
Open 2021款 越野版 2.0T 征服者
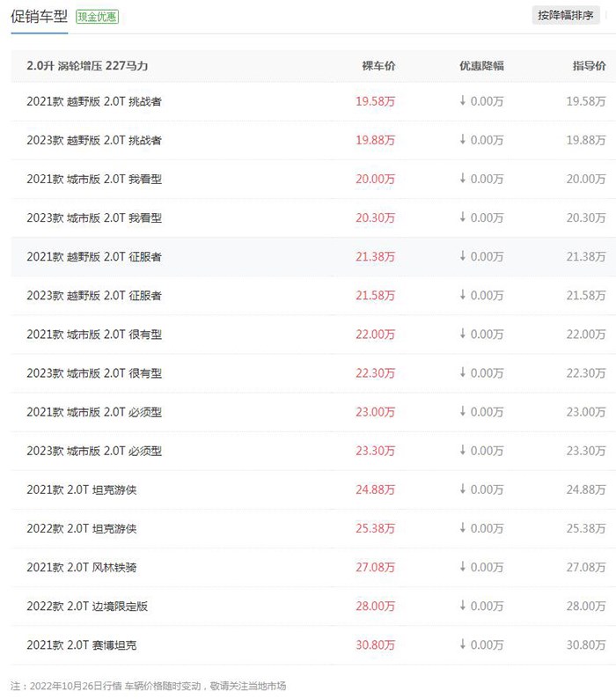pos(94,257)
